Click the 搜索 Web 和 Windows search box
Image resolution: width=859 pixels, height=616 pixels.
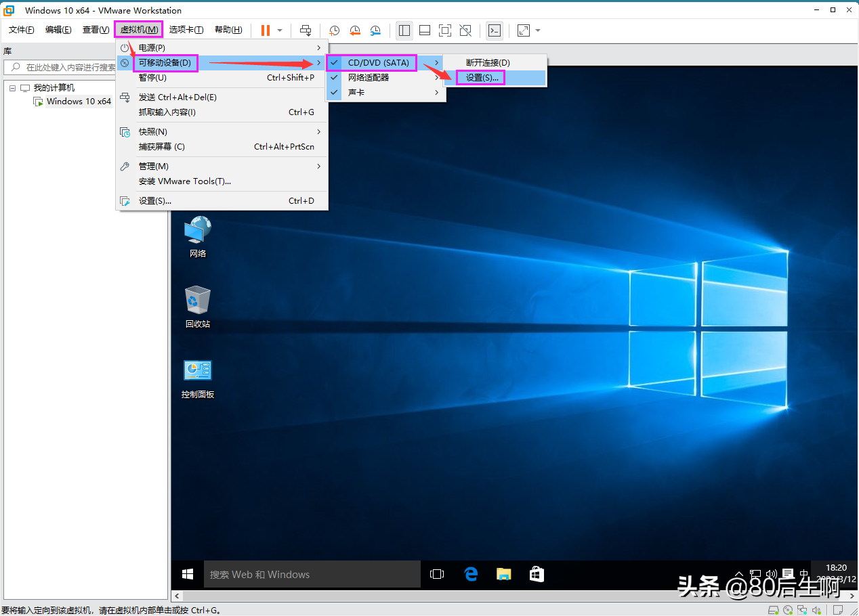coord(312,575)
